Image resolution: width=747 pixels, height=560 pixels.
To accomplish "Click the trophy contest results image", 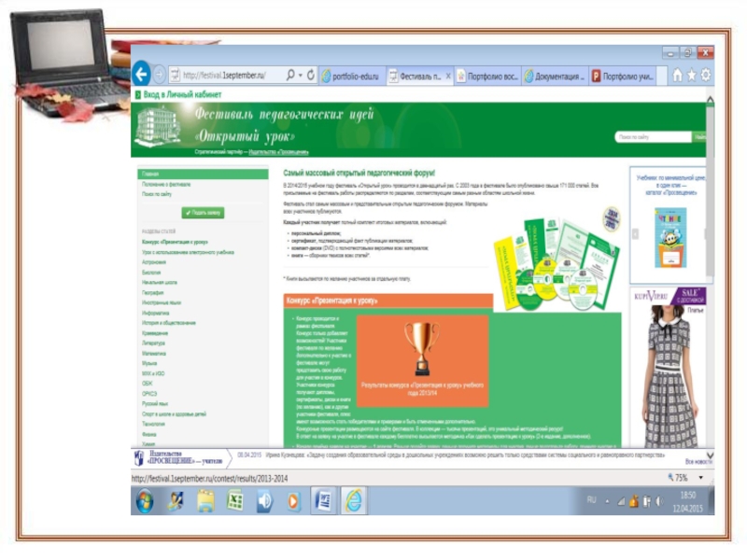I will pyautogui.click(x=423, y=360).
